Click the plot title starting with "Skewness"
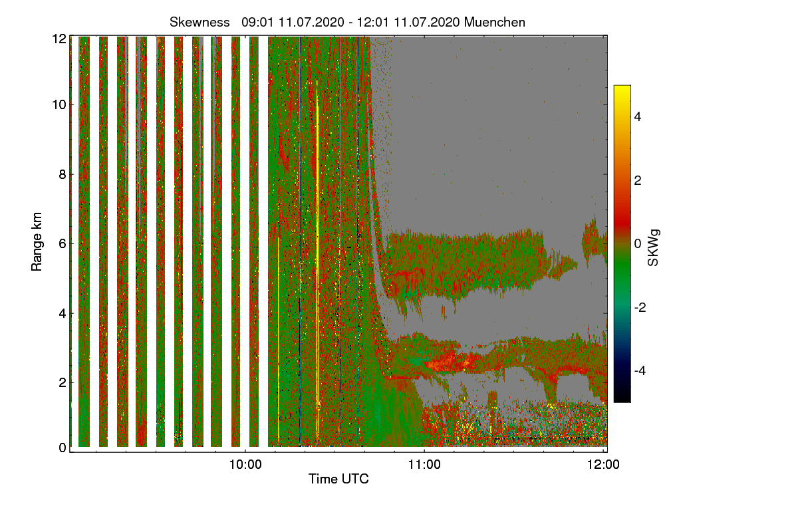The image size is (798, 532). (347, 22)
